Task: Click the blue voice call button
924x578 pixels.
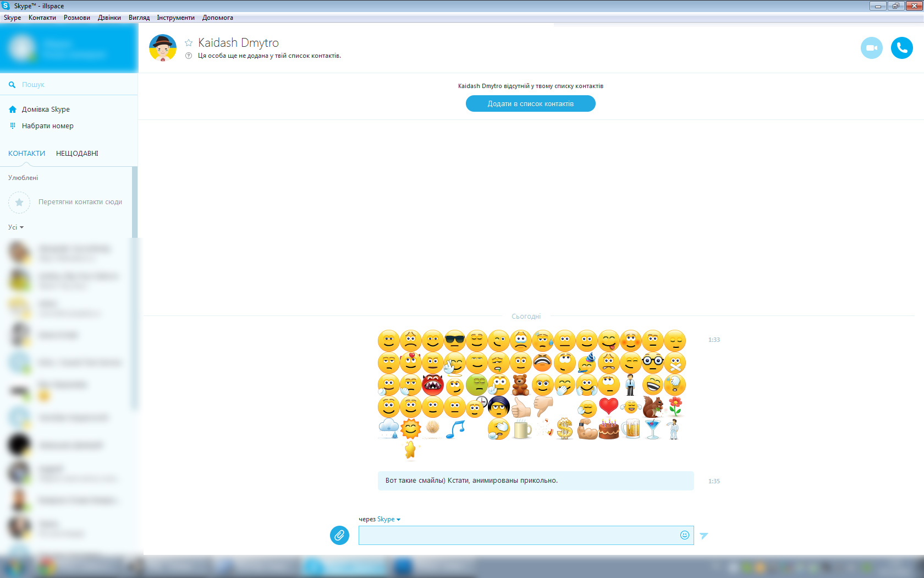Action: tap(901, 48)
